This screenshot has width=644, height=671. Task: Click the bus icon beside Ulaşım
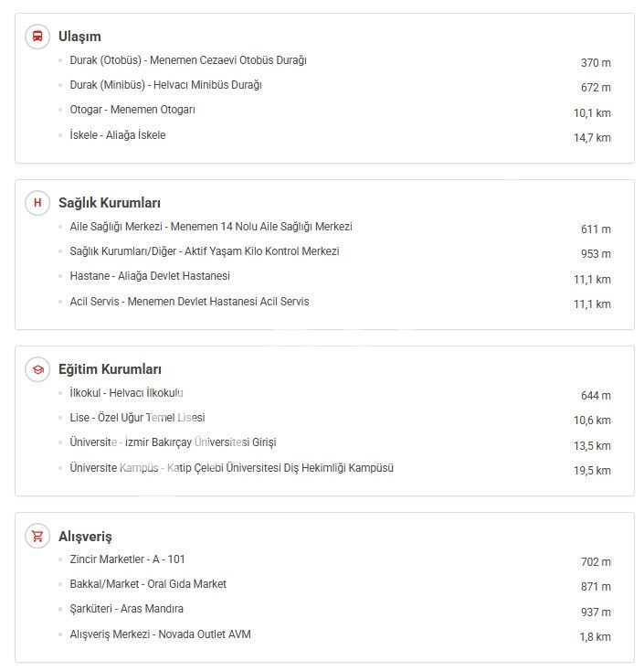point(37,37)
